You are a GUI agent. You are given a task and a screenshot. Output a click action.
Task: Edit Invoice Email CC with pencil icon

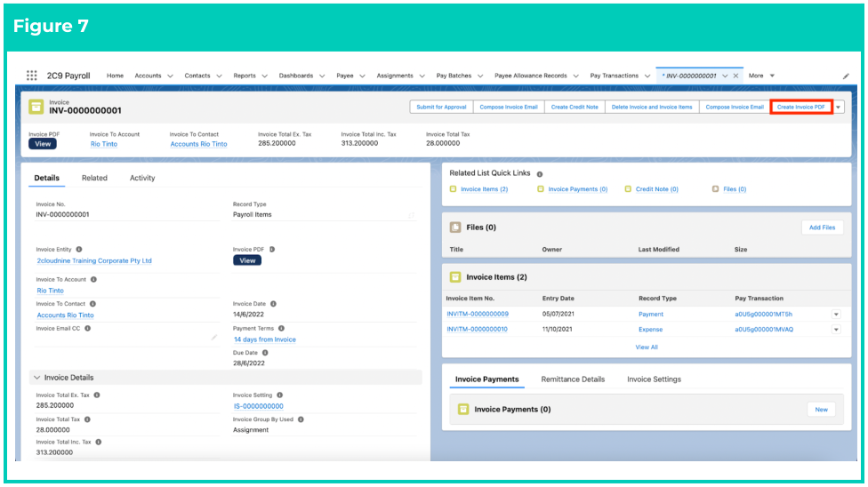tap(214, 338)
